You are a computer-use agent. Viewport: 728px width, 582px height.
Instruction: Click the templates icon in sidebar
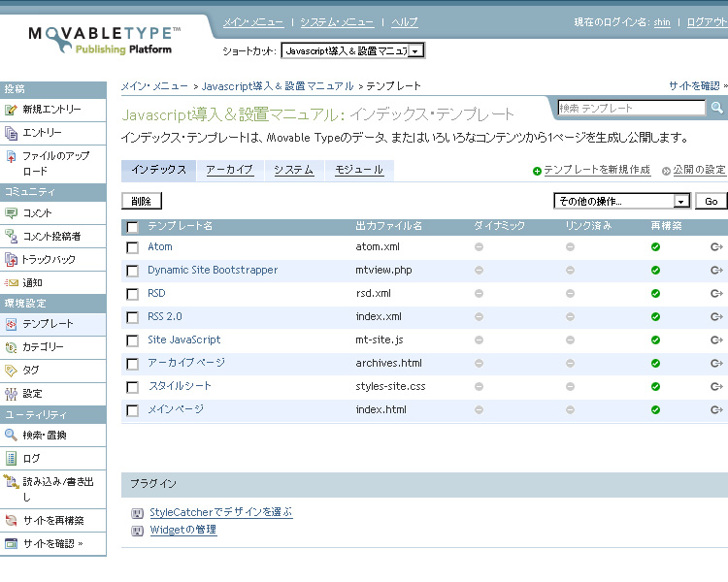pos(11,324)
